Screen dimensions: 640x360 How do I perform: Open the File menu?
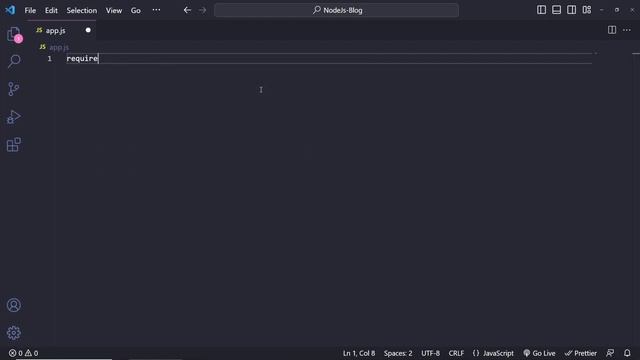(x=30, y=10)
